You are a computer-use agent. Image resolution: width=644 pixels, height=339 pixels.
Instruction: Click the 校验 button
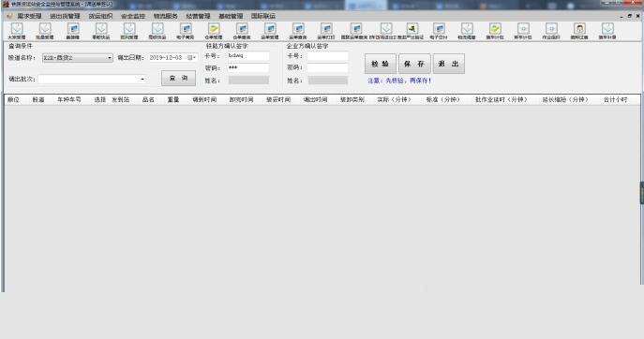coord(381,64)
